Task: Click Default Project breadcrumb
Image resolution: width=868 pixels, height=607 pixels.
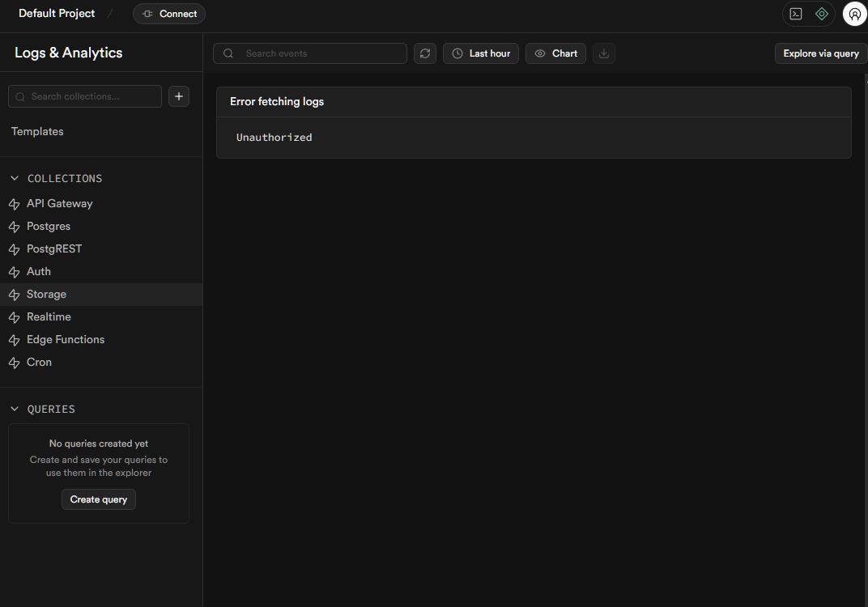Action: pyautogui.click(x=57, y=13)
